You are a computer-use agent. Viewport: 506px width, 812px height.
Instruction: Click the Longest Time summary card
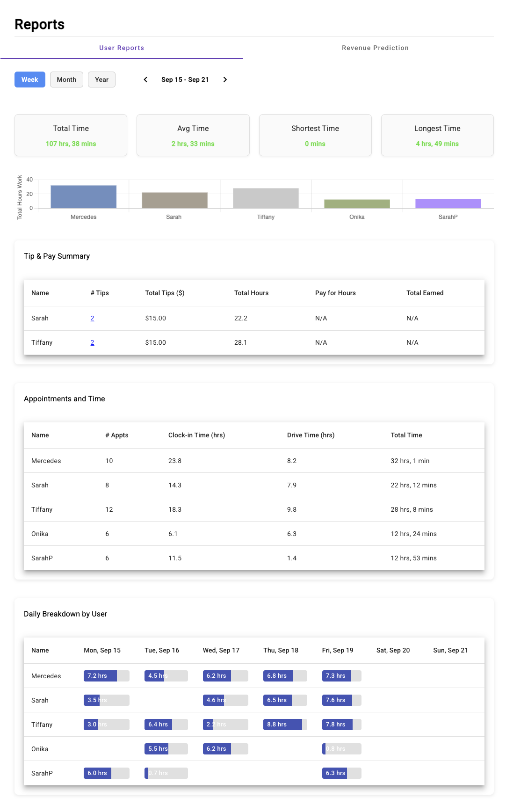(x=437, y=135)
